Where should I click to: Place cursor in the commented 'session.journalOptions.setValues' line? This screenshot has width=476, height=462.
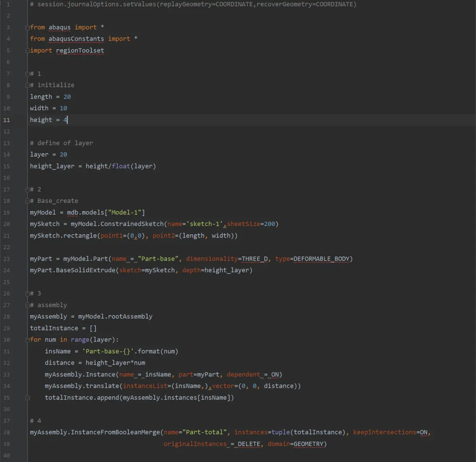(x=193, y=4)
